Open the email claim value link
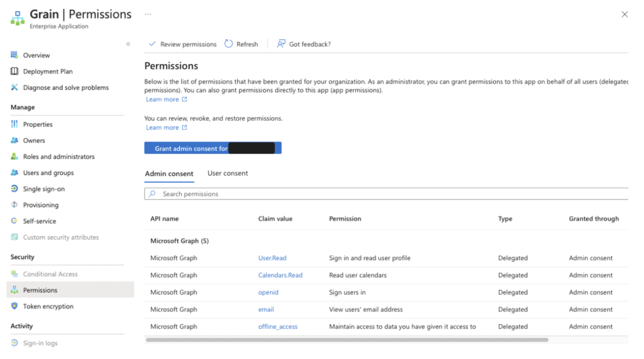Viewport: 644px width, 359px height. (x=266, y=309)
